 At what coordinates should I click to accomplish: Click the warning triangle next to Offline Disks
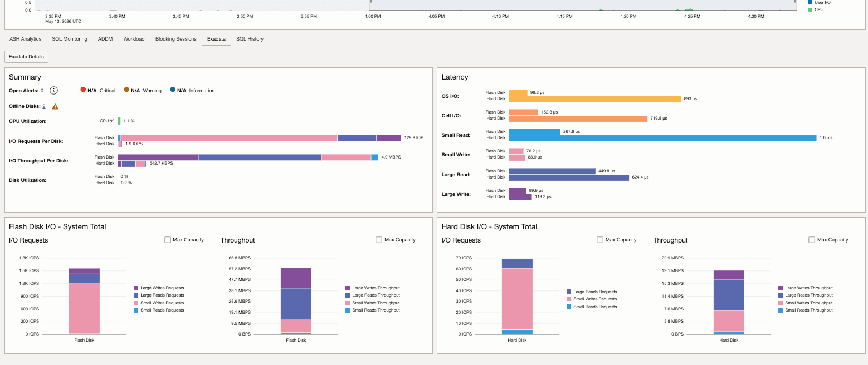pyautogui.click(x=55, y=106)
